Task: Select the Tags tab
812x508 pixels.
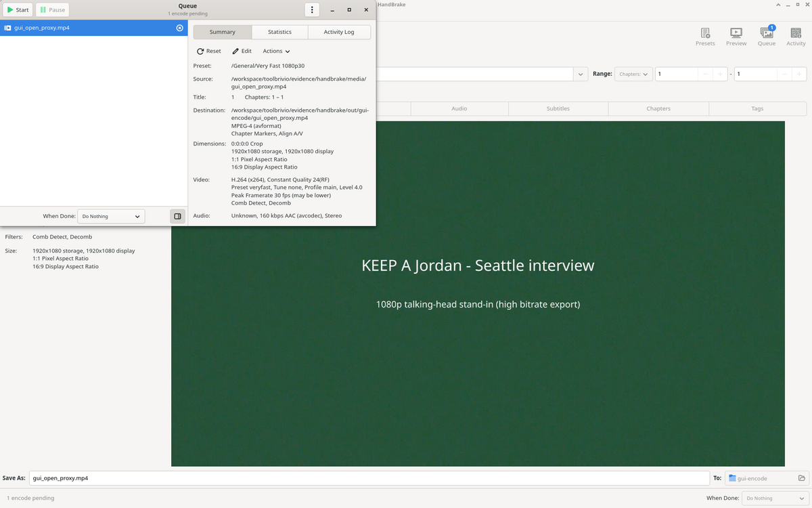Action: coord(757,108)
